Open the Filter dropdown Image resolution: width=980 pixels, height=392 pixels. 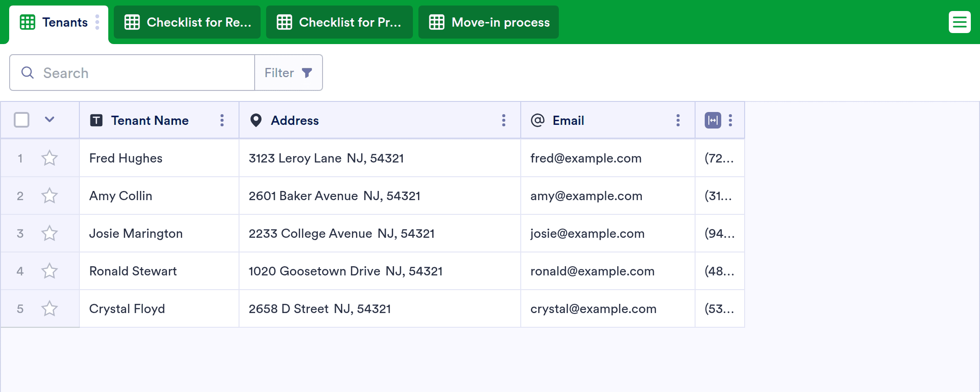point(288,73)
